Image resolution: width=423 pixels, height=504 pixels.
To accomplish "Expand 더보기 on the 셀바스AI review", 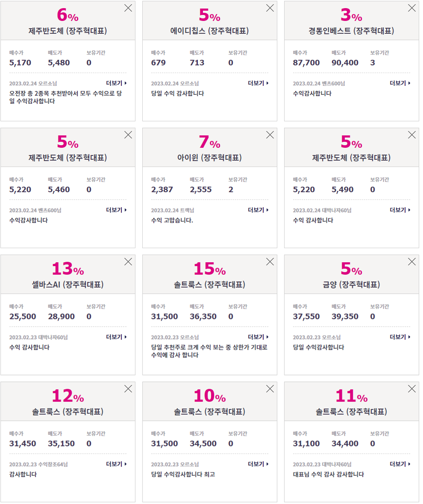I will point(116,337).
